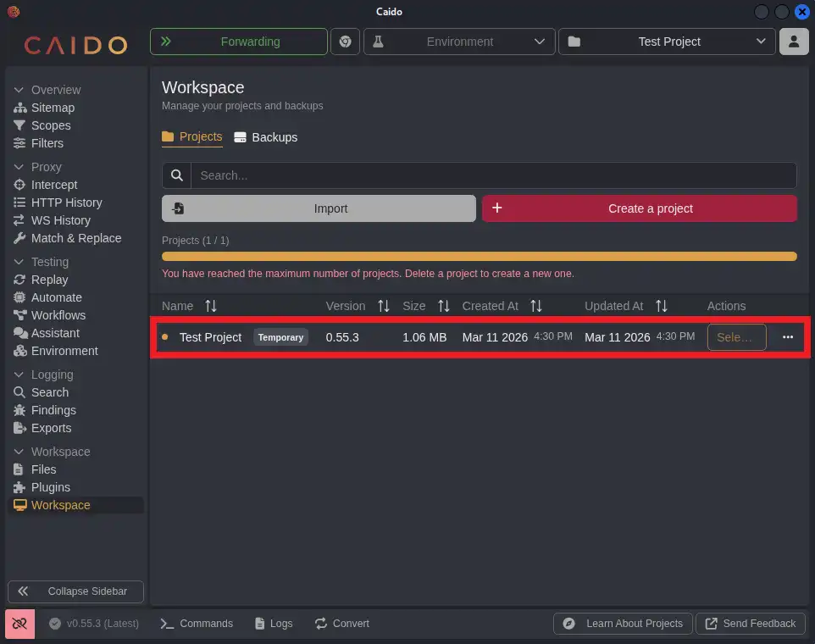Open the Environment dropdown
Screen dimensions: 815x644
coord(459,42)
